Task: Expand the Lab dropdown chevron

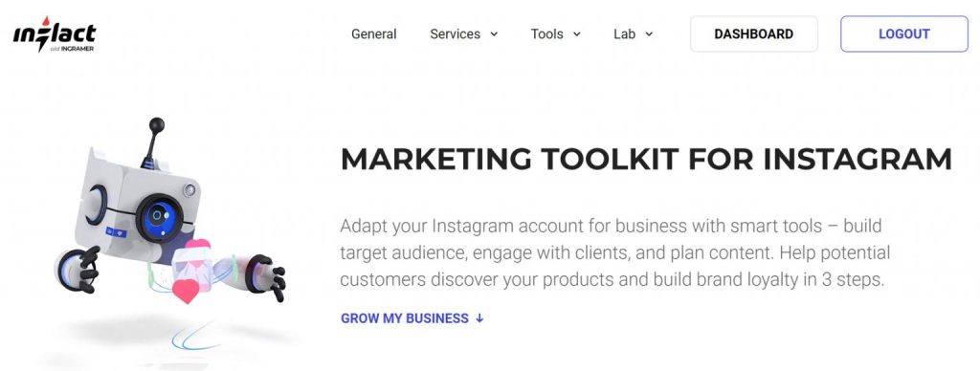Action: point(649,34)
